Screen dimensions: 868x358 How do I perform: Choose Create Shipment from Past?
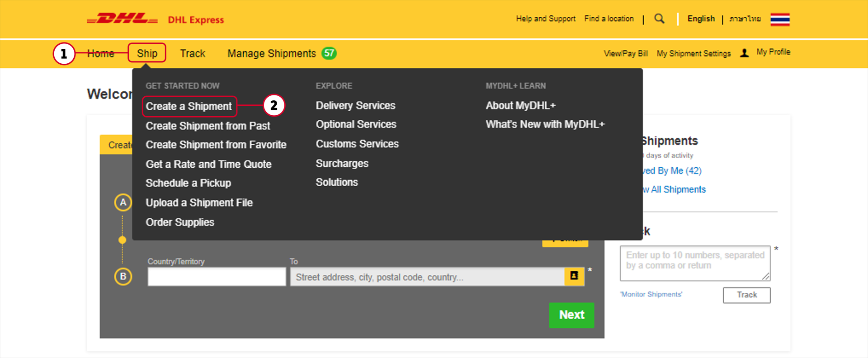pyautogui.click(x=208, y=126)
